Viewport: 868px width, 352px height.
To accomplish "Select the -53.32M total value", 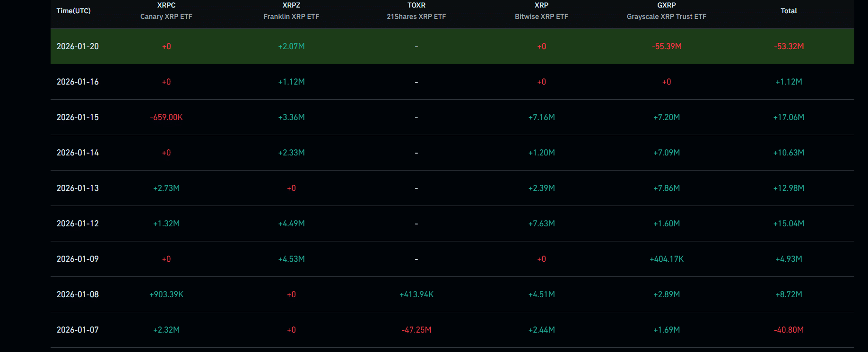I will [789, 46].
